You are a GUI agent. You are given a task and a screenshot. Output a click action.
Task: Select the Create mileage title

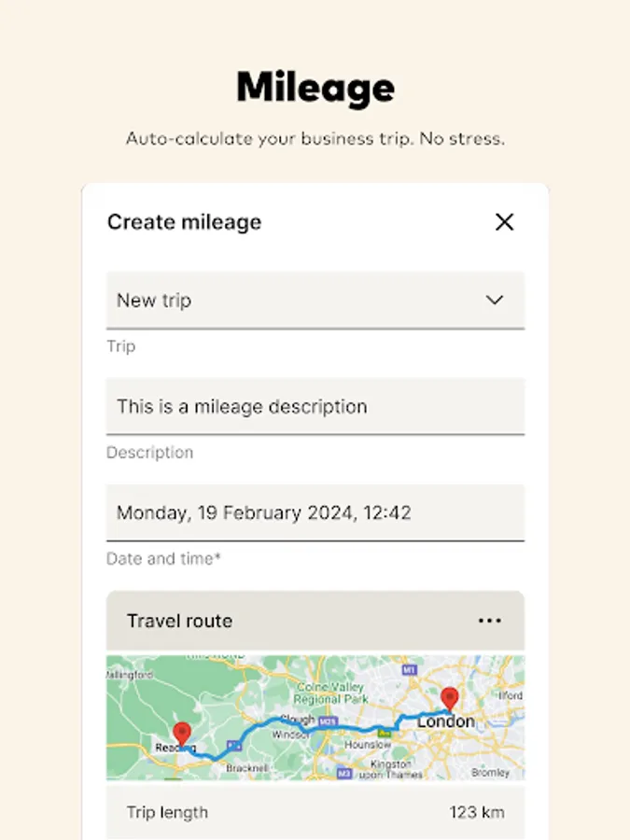click(x=183, y=222)
